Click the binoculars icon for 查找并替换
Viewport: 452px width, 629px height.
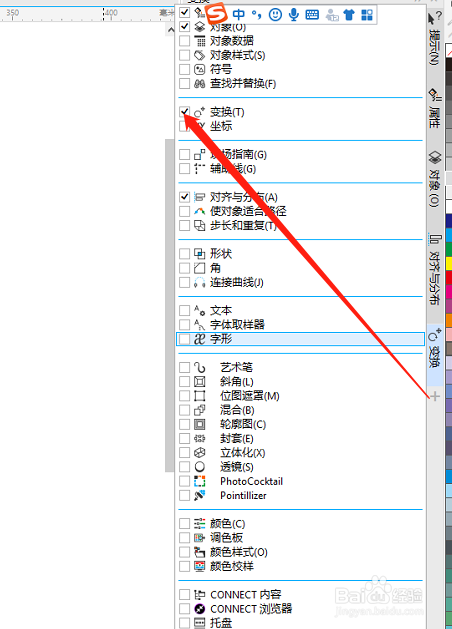coord(200,83)
